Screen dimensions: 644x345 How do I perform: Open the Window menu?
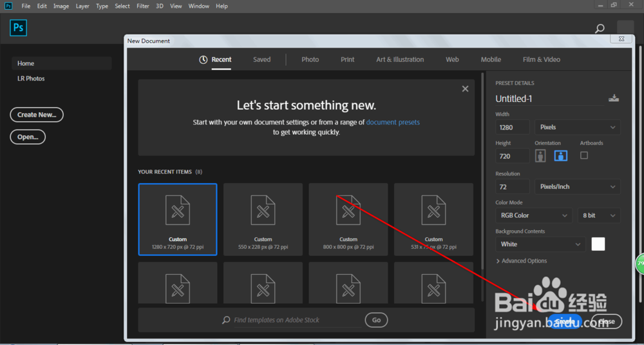point(199,6)
